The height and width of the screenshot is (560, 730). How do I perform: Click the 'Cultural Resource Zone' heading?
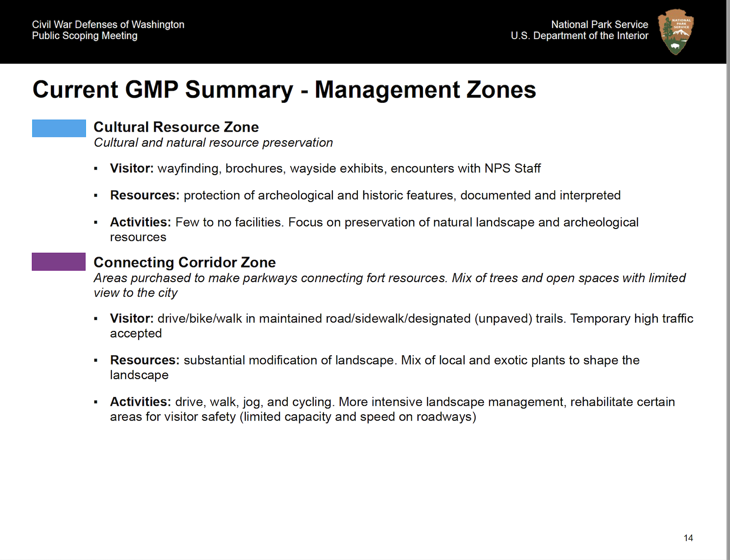pos(176,127)
